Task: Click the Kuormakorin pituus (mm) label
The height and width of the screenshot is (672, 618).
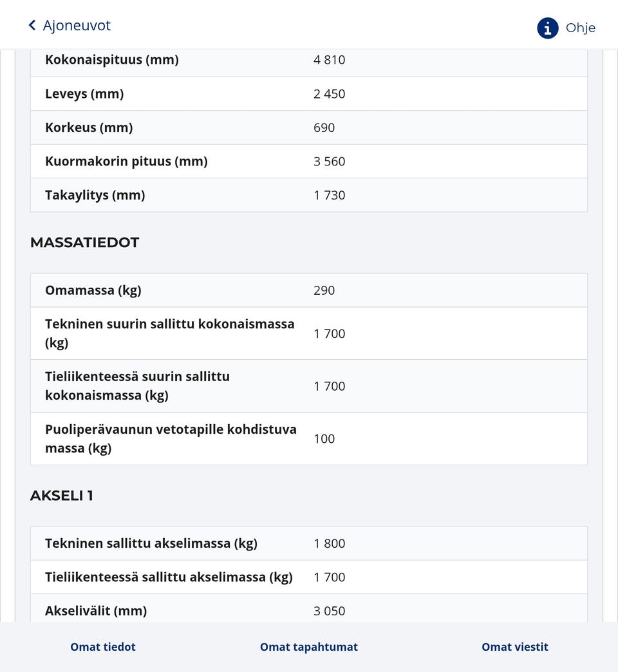Action: tap(126, 162)
